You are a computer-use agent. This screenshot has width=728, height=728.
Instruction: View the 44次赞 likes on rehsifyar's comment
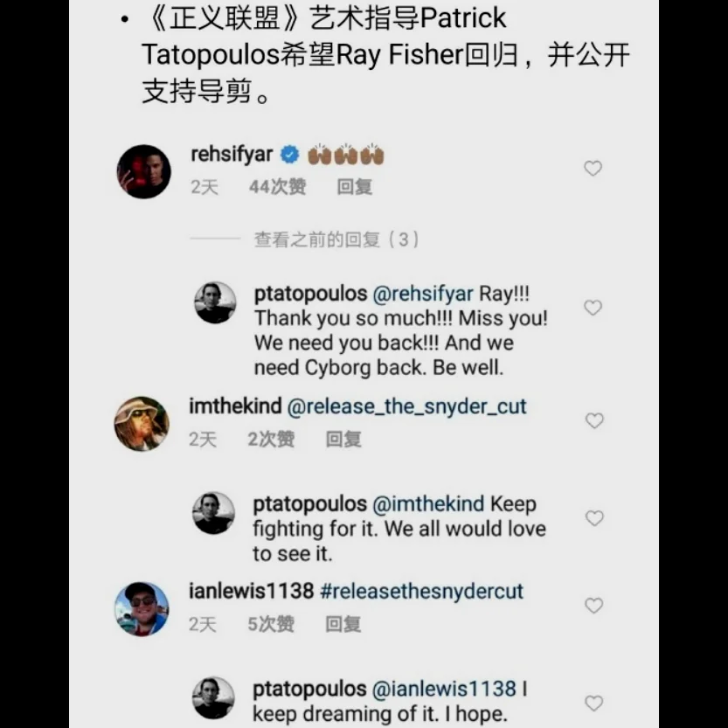click(x=277, y=187)
